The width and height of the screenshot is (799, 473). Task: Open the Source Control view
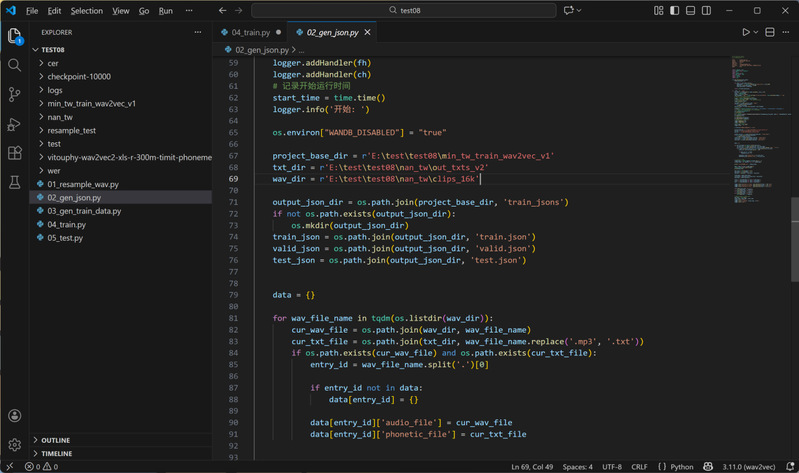[14, 94]
